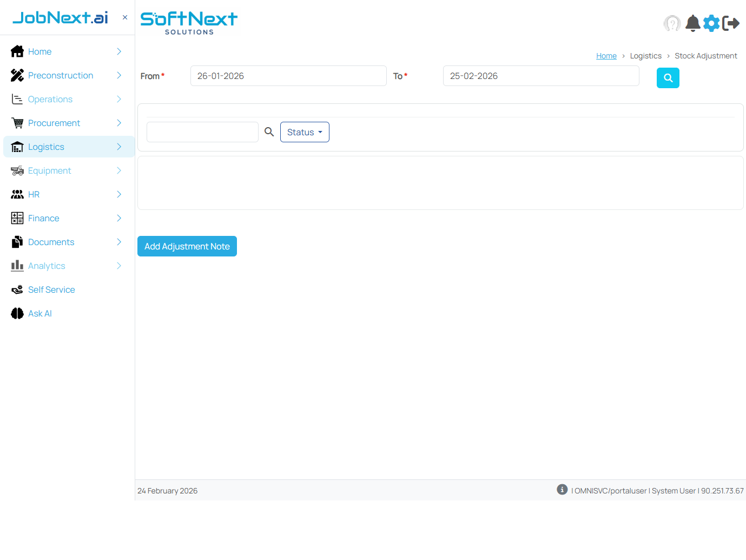Select Logistics in the breadcrumb
746x560 pixels.
click(x=645, y=55)
